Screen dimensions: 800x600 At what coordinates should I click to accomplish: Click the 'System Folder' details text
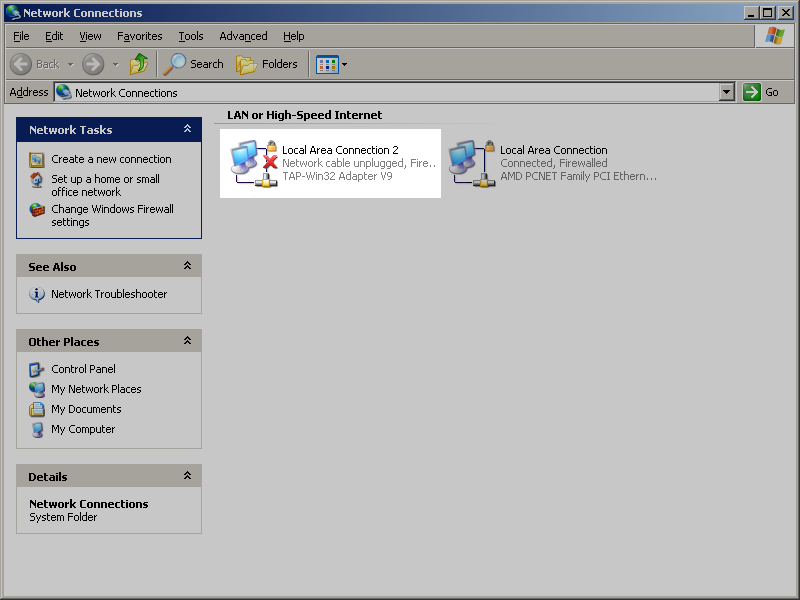[63, 517]
